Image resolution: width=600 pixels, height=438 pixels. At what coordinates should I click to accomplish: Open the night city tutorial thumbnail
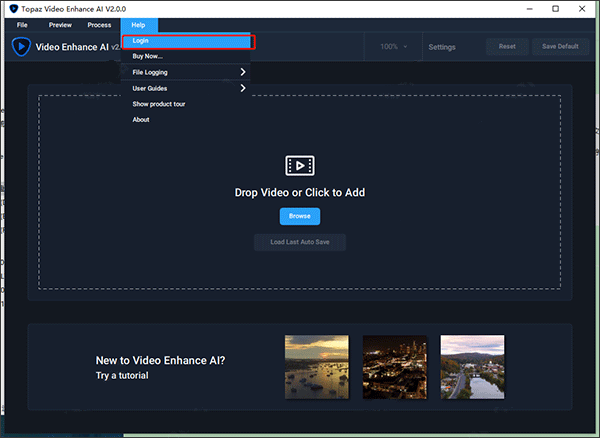(x=395, y=367)
